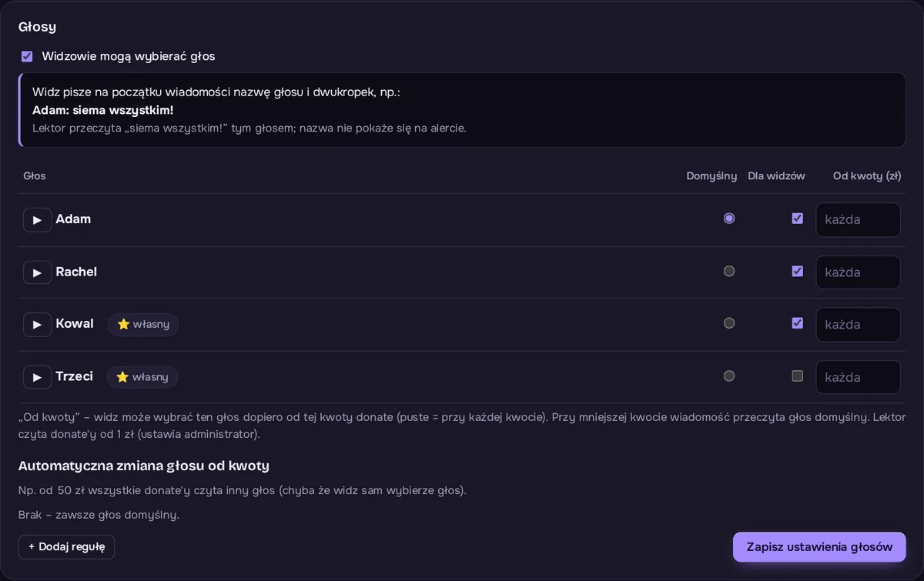Add a rule with '+ Dodaj regułę'

pyautogui.click(x=66, y=546)
